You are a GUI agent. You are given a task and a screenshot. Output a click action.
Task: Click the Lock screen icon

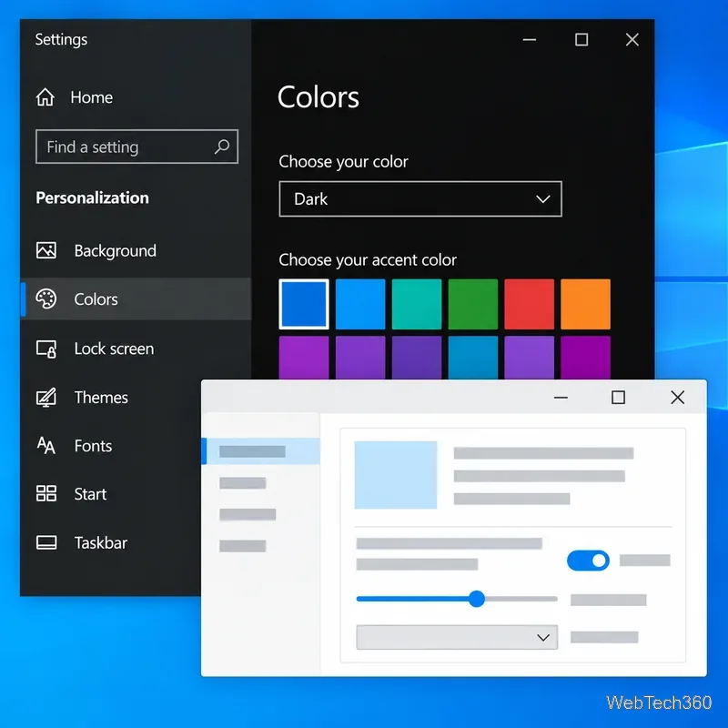pos(46,349)
